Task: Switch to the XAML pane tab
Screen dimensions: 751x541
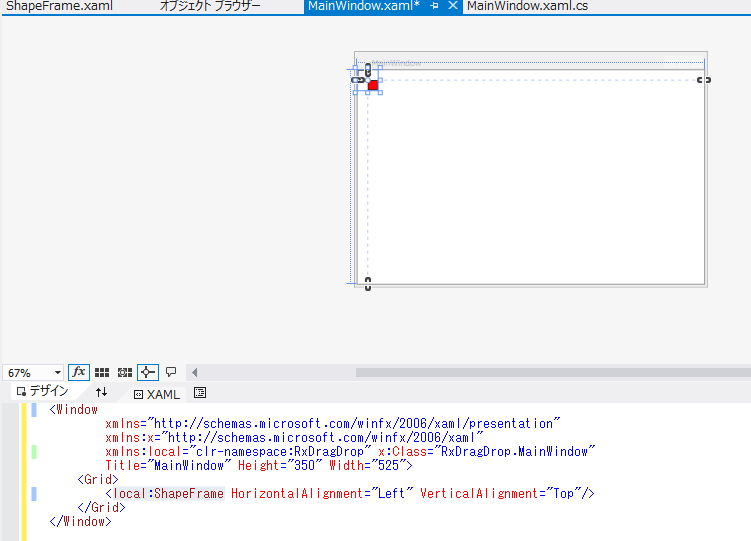Action: click(157, 394)
